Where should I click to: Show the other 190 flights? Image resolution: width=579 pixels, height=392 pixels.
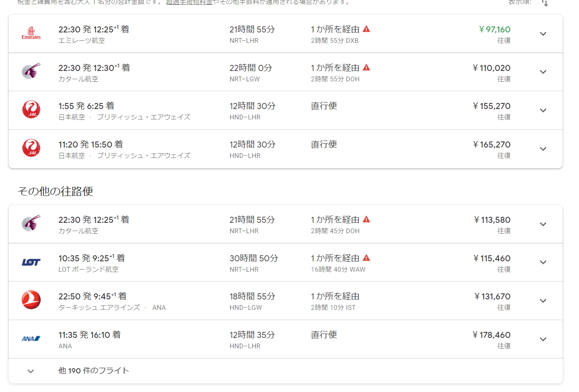(93, 371)
